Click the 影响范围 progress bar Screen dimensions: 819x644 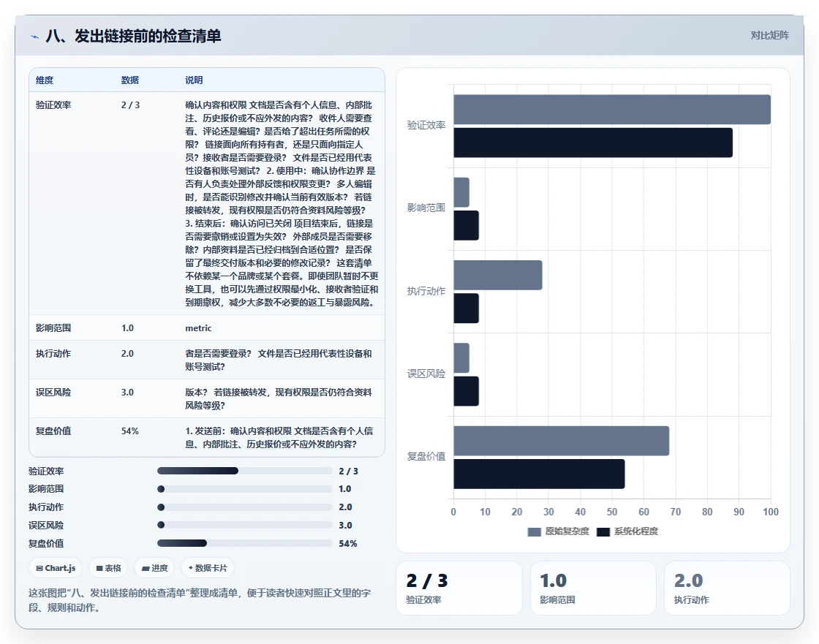click(244, 489)
